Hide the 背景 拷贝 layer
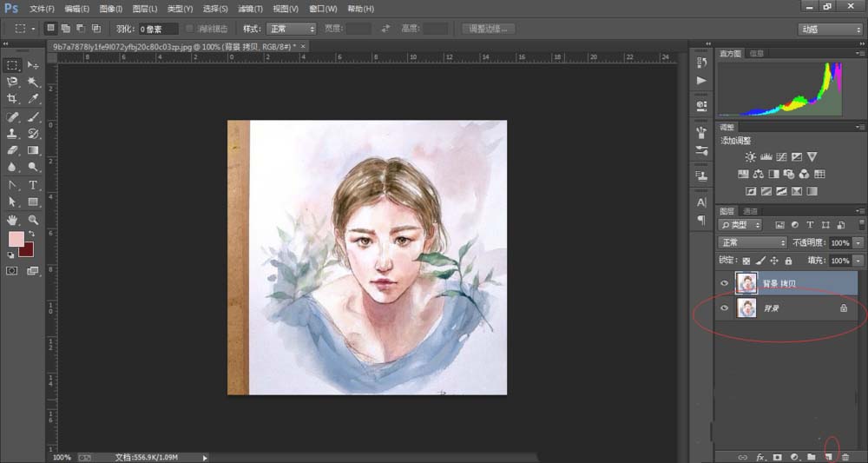Screen dimensions: 868x463 (x=725, y=283)
